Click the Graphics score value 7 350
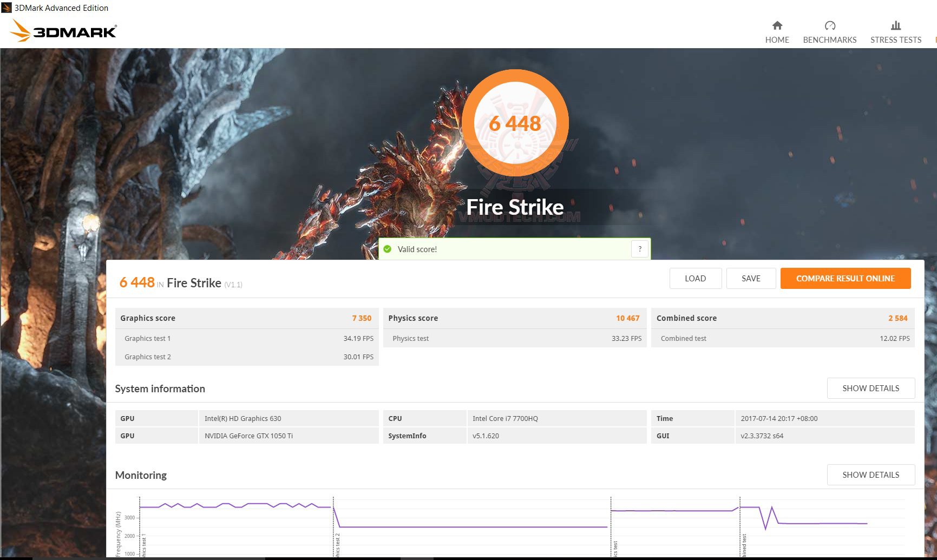 (362, 318)
